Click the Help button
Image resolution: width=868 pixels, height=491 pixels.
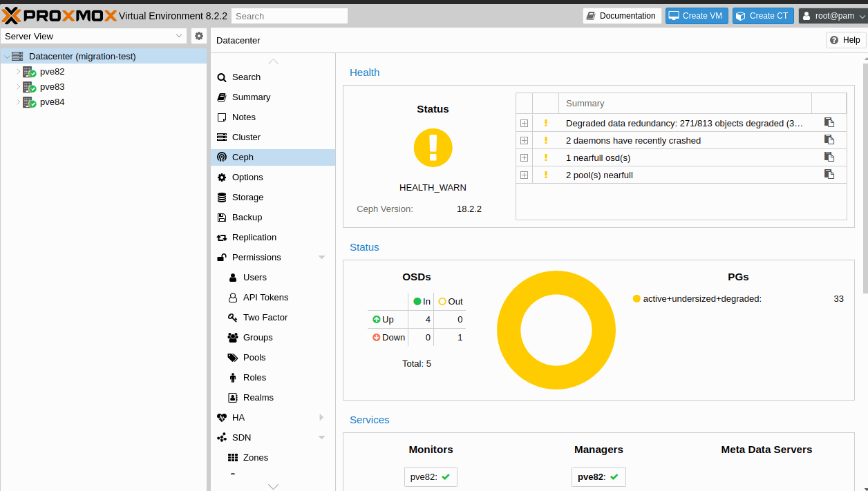[846, 40]
